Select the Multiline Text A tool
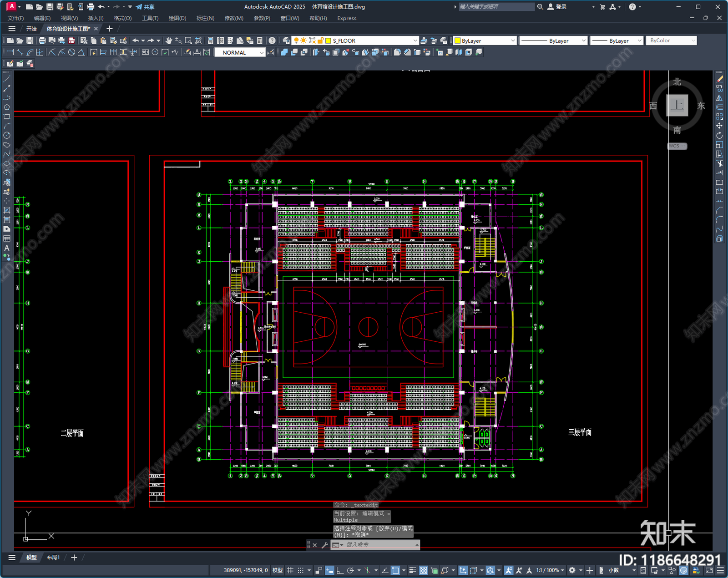 (7, 248)
